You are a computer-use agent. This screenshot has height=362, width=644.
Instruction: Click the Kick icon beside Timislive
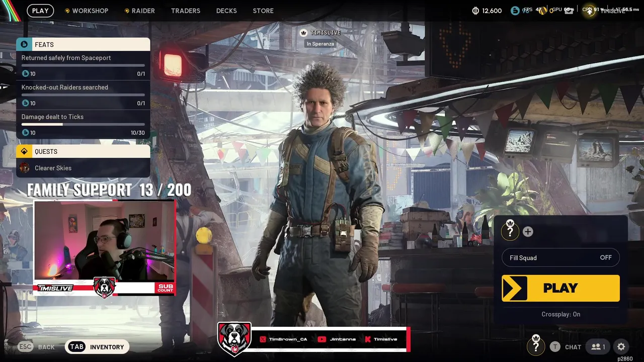368,339
